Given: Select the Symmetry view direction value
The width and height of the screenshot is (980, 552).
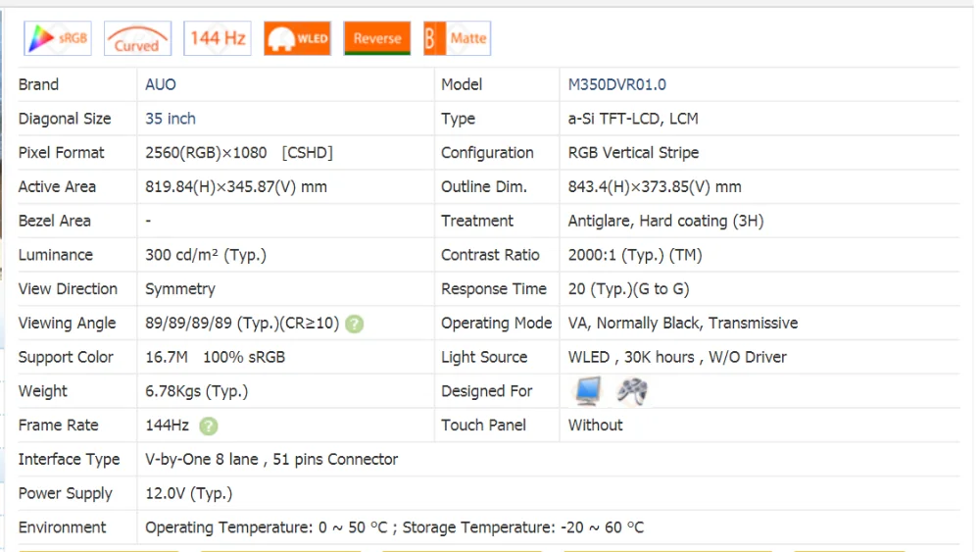Looking at the screenshot, I should pos(180,289).
